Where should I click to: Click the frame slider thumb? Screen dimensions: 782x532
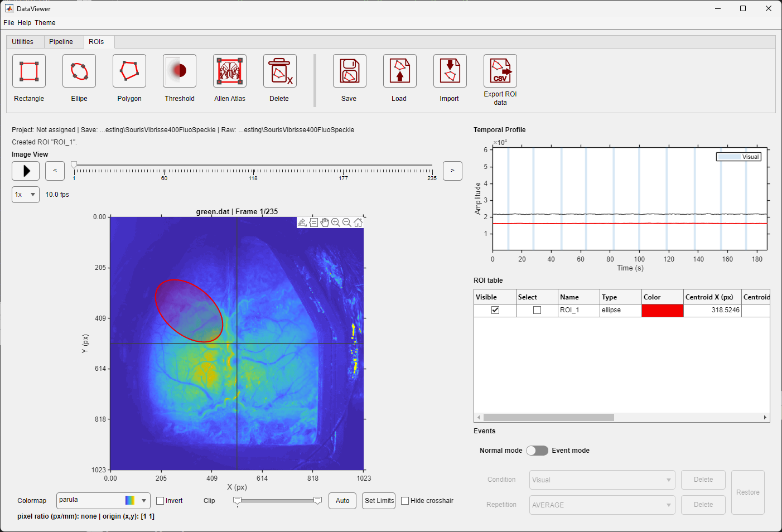[74, 165]
